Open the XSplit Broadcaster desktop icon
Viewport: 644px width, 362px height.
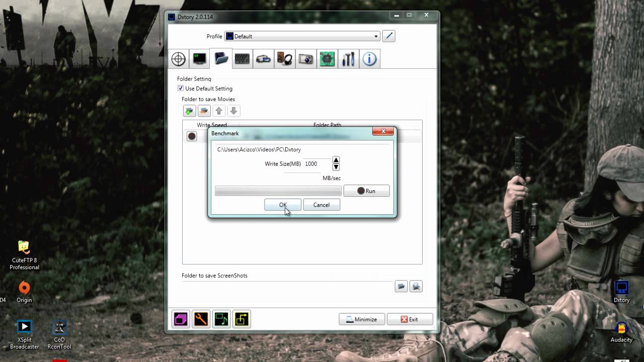tap(24, 335)
